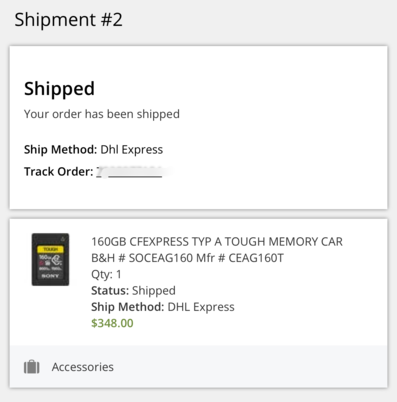Expand the gray Accessories footer row
This screenshot has height=402, width=397.
point(198,367)
